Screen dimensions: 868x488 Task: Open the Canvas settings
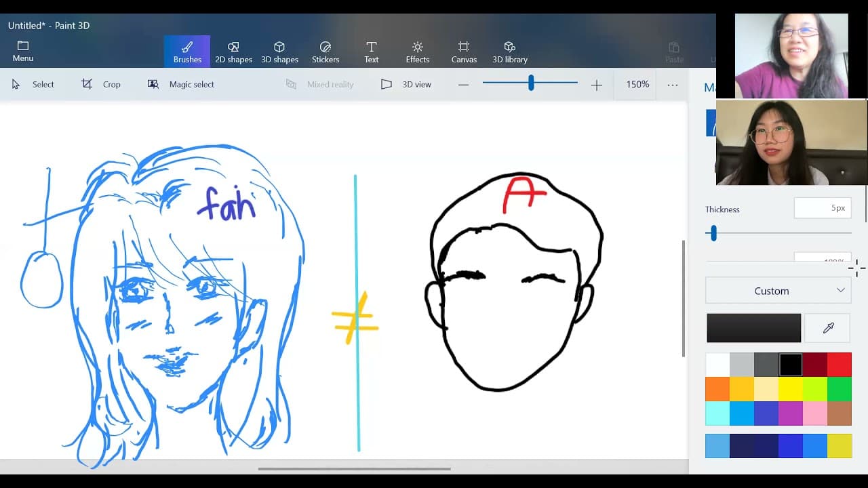(464, 52)
